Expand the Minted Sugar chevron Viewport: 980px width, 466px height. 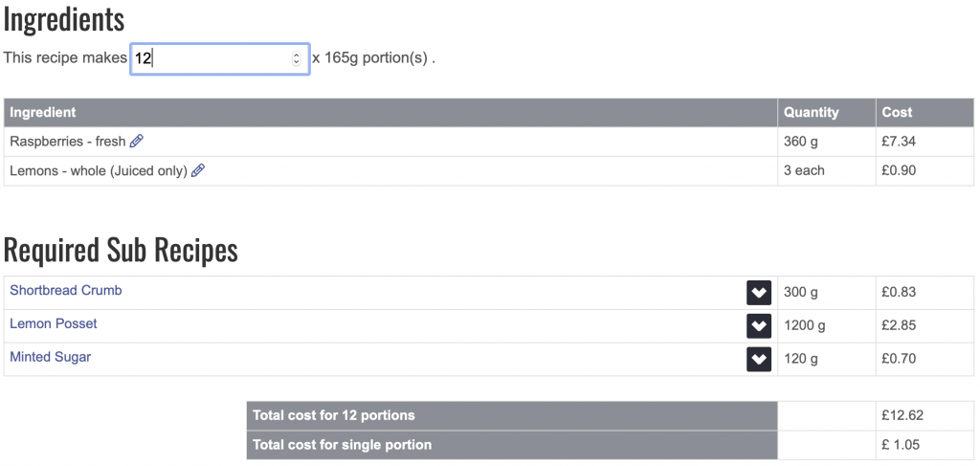click(759, 359)
